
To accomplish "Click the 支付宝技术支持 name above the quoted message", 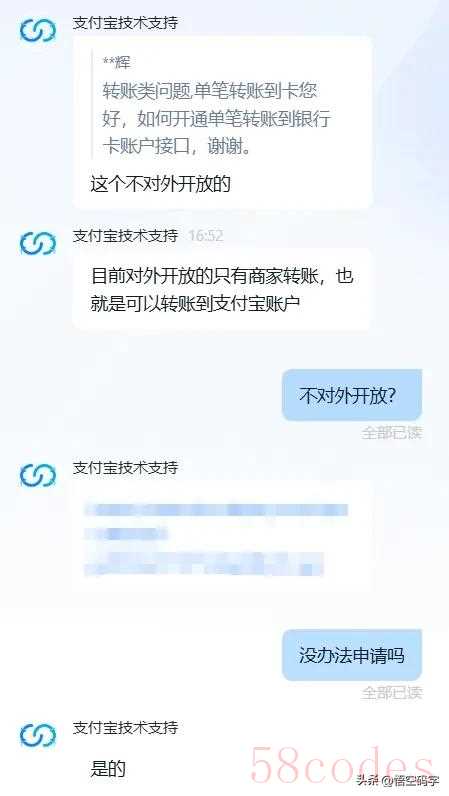I will tap(125, 23).
